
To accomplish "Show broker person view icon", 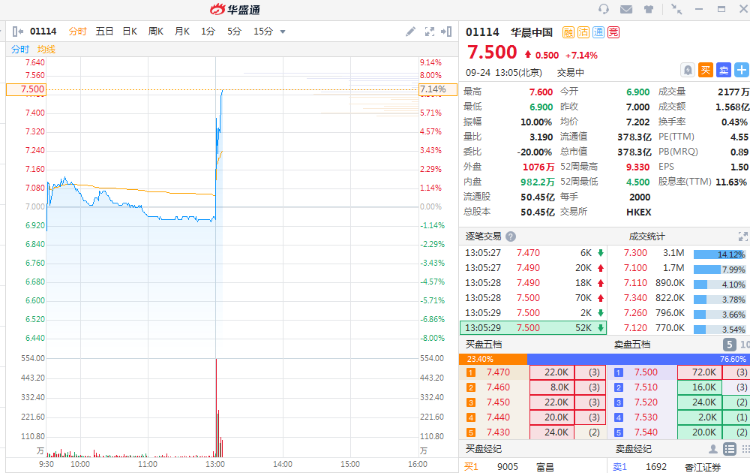I will pyautogui.click(x=713, y=449).
